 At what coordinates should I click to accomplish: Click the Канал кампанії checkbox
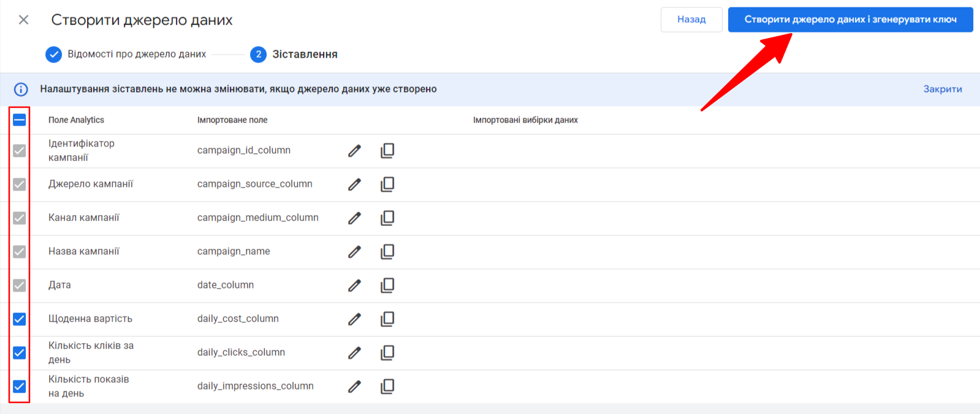click(20, 218)
